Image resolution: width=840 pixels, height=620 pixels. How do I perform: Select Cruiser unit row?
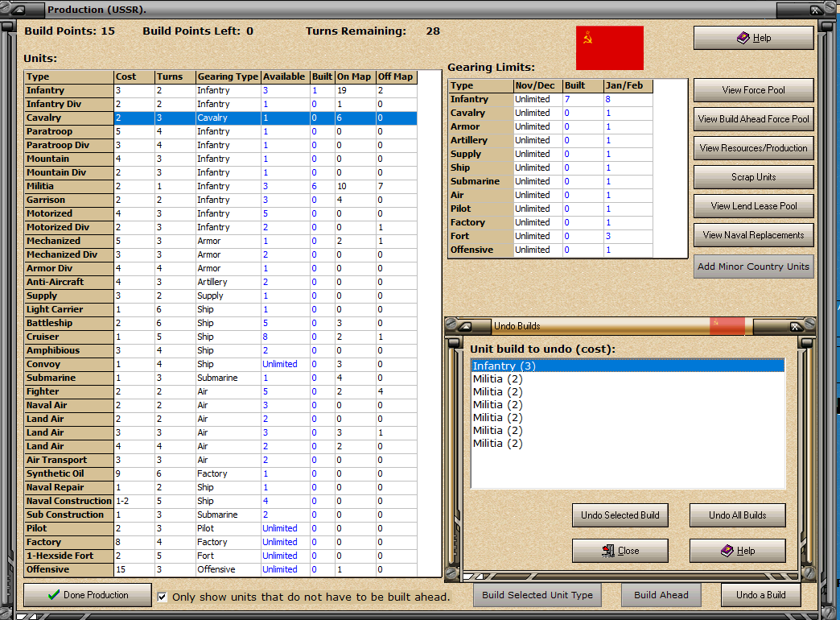[220, 337]
